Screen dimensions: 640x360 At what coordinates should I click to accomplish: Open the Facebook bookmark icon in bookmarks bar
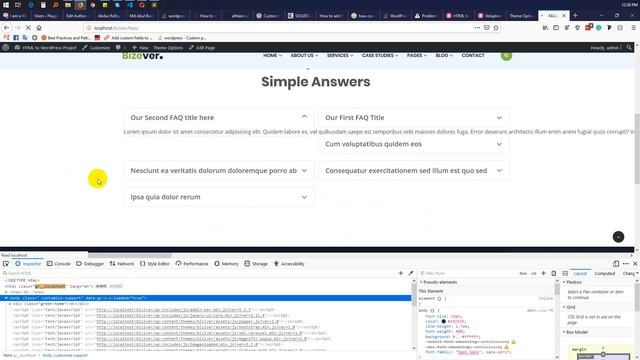point(16,38)
